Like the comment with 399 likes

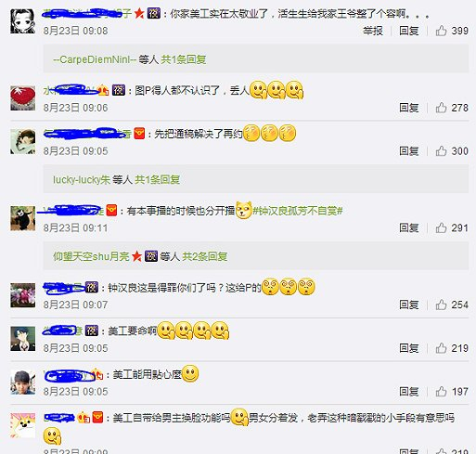441,31
